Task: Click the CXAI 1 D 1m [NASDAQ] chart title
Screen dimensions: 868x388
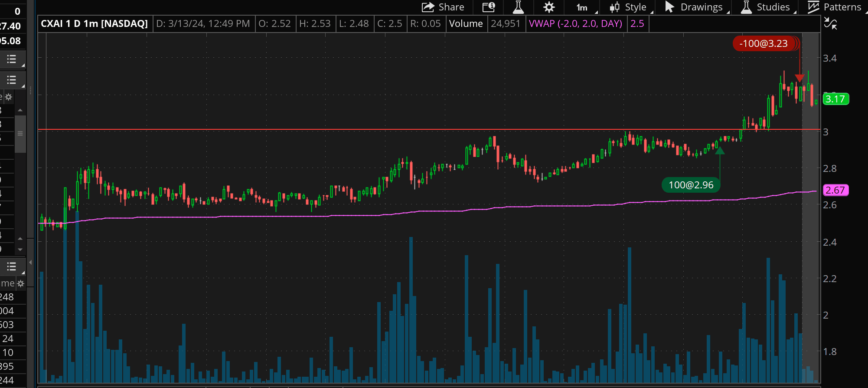Action: (94, 23)
